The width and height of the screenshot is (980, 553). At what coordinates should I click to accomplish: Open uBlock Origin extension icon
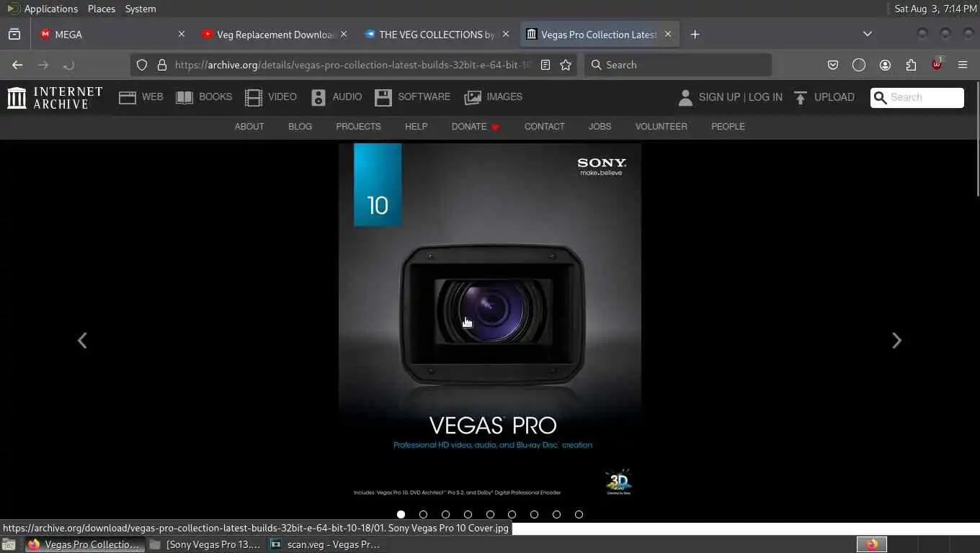pos(937,64)
